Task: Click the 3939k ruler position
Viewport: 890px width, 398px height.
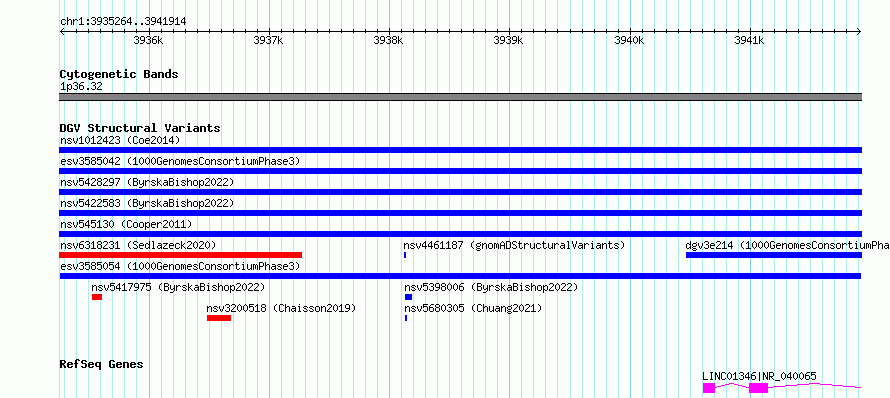Action: 509,40
